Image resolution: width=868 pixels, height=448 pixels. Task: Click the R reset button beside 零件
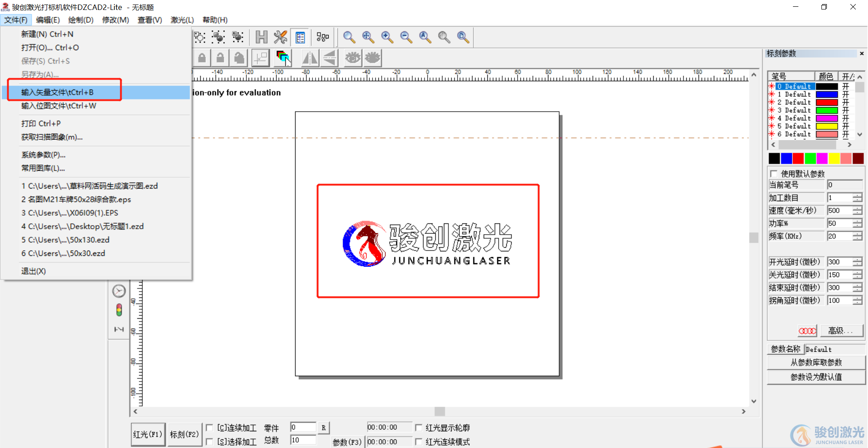click(x=324, y=428)
